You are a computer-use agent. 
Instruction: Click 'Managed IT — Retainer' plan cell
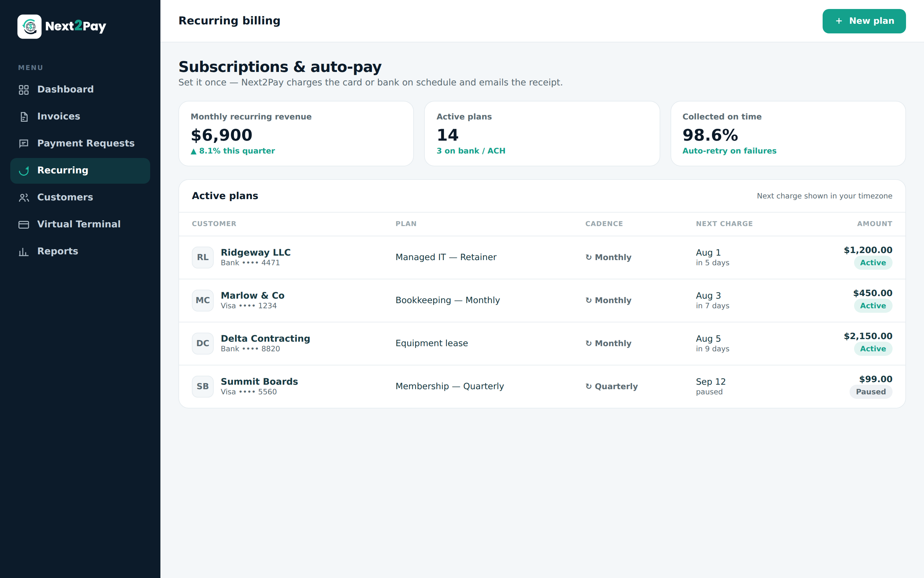point(446,257)
